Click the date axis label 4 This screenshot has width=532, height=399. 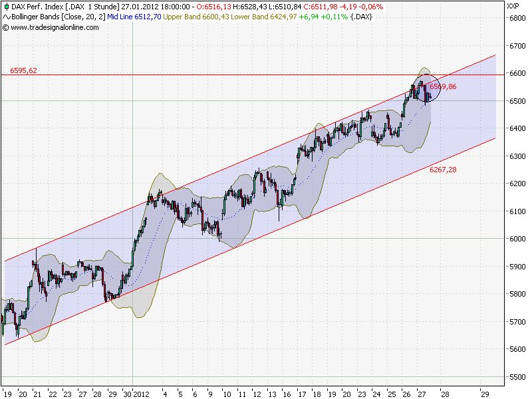(x=165, y=394)
